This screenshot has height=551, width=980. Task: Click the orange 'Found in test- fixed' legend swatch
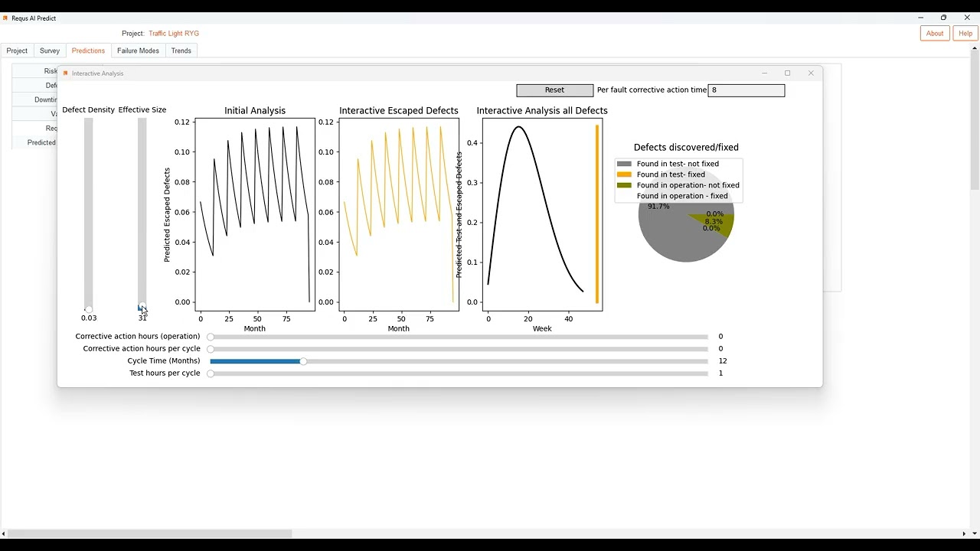pos(624,174)
